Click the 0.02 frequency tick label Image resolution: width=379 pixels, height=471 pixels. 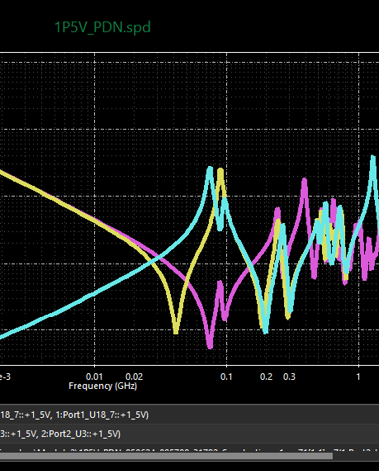(x=134, y=377)
